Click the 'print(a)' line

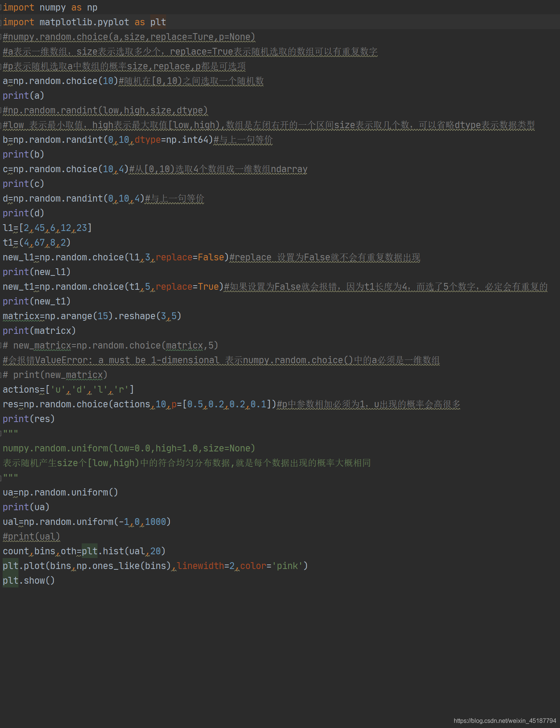tap(23, 96)
